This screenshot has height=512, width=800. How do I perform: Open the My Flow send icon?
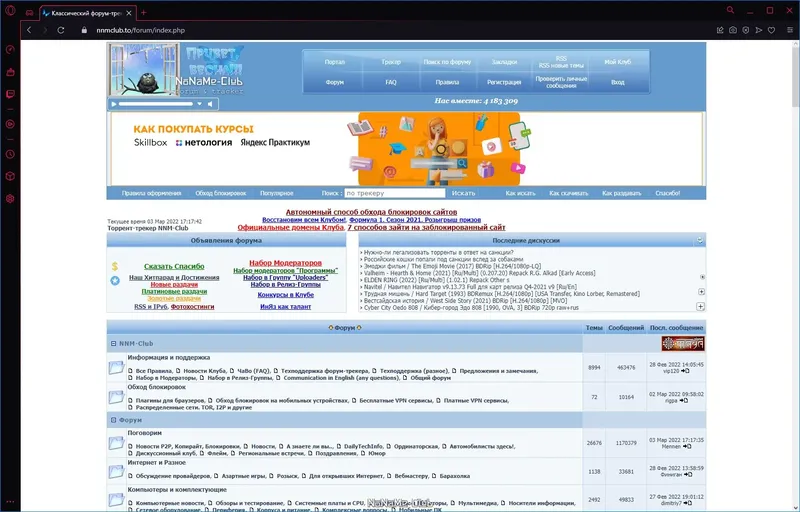(759, 30)
